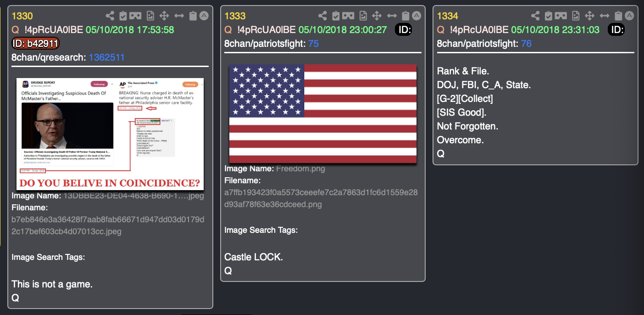Open patriotsfight post link 76
644x315 pixels.
pos(526,44)
